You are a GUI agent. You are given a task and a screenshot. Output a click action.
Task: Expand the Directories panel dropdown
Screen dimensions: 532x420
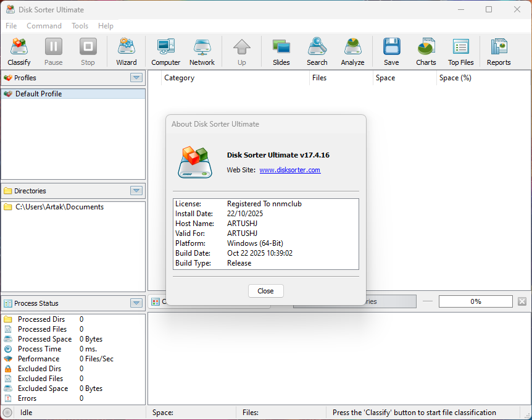tap(136, 191)
